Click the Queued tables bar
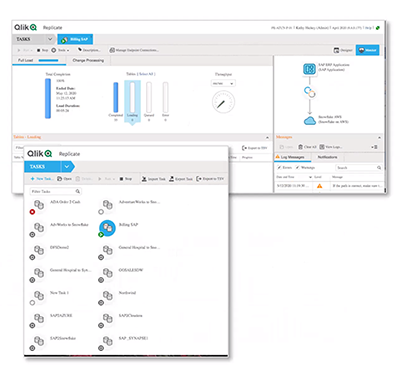Screen dimensions: 400x366 point(149,97)
